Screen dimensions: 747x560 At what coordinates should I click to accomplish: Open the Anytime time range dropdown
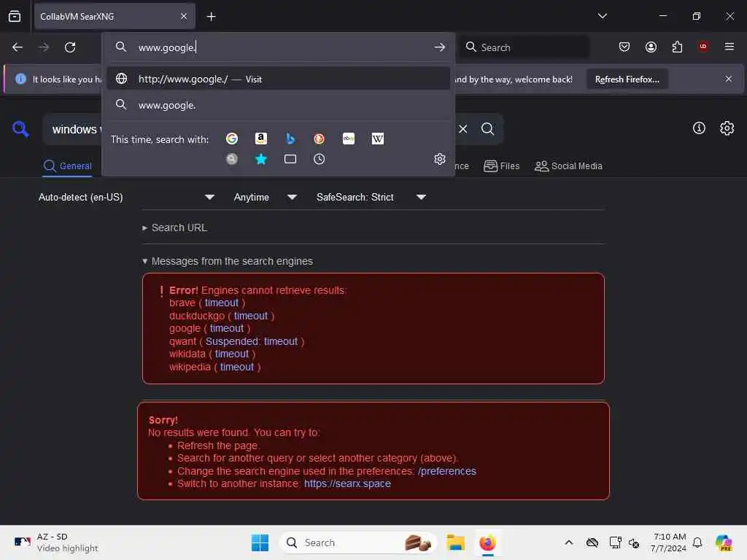266,197
